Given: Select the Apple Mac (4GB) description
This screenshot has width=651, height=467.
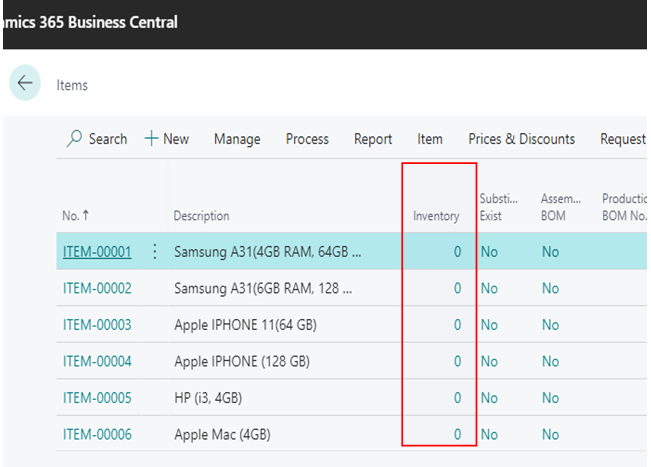Looking at the screenshot, I should 222,434.
